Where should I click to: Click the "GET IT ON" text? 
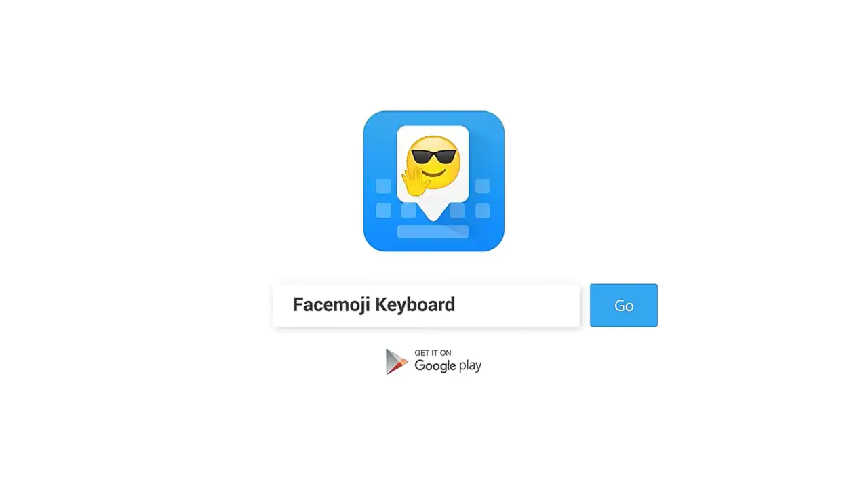coord(433,352)
